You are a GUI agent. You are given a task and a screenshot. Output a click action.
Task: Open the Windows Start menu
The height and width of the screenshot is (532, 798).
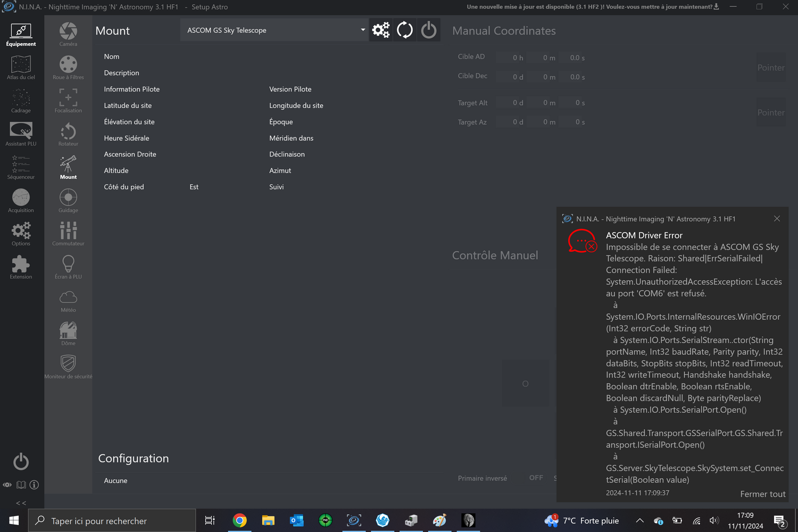pyautogui.click(x=14, y=520)
